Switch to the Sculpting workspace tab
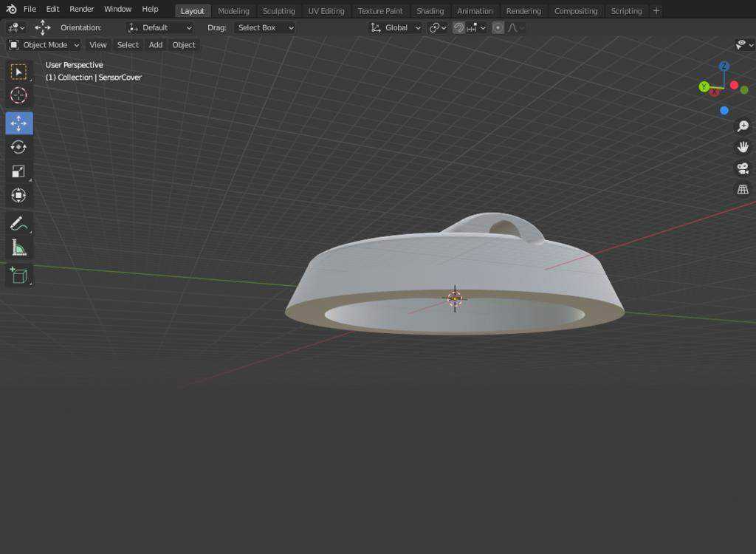Screen dimensions: 756x554 [278, 10]
